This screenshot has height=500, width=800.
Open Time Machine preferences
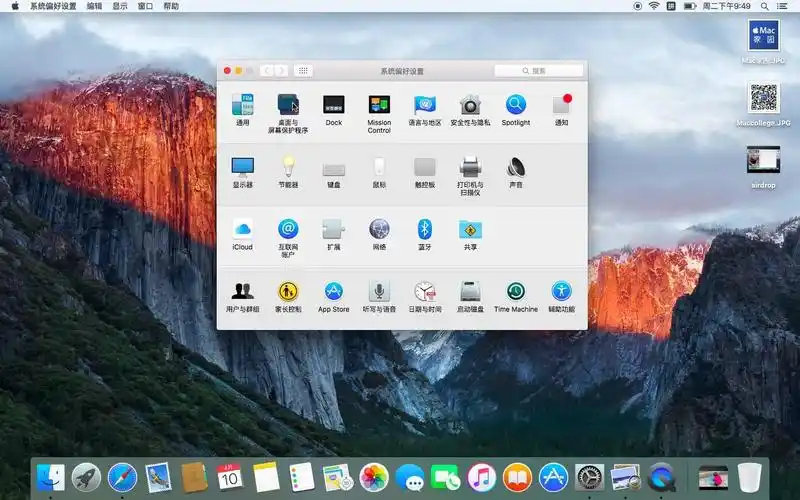pos(516,292)
